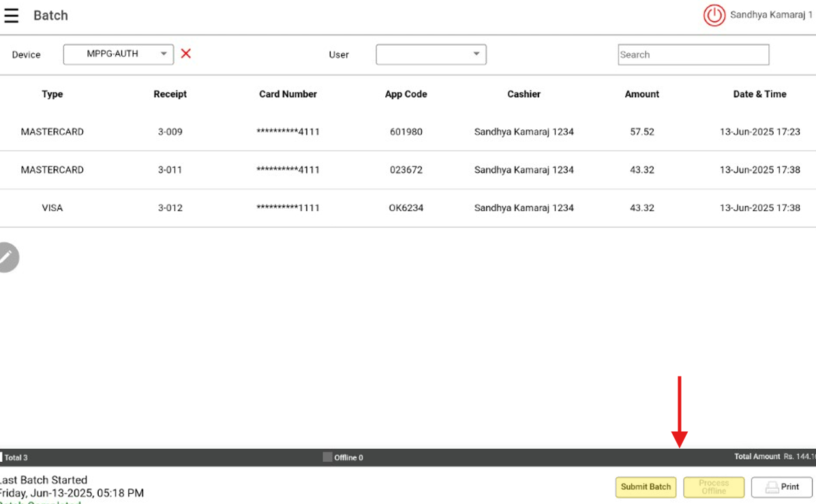Click the Process Offline button
The width and height of the screenshot is (816, 504).
pos(714,487)
